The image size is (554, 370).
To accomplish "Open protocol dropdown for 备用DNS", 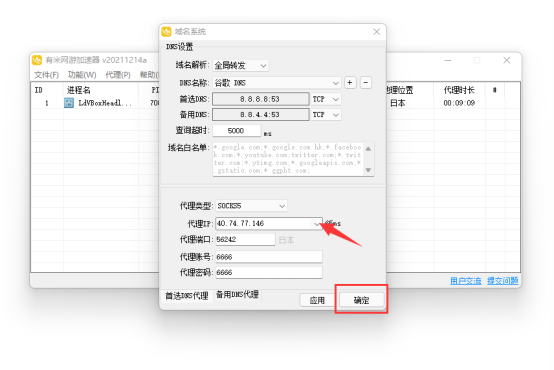I will click(x=326, y=115).
